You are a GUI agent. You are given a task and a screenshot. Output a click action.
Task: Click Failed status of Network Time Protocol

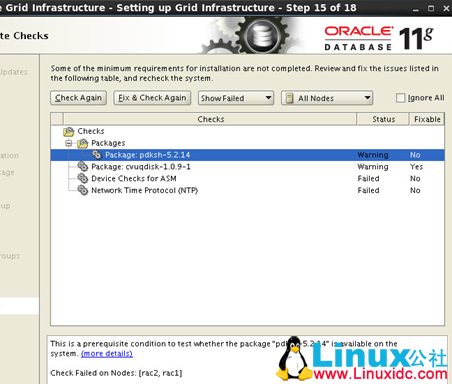(368, 190)
